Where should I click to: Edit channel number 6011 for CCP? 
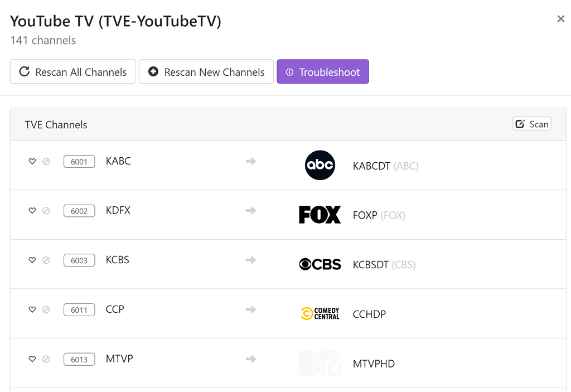pos(79,309)
